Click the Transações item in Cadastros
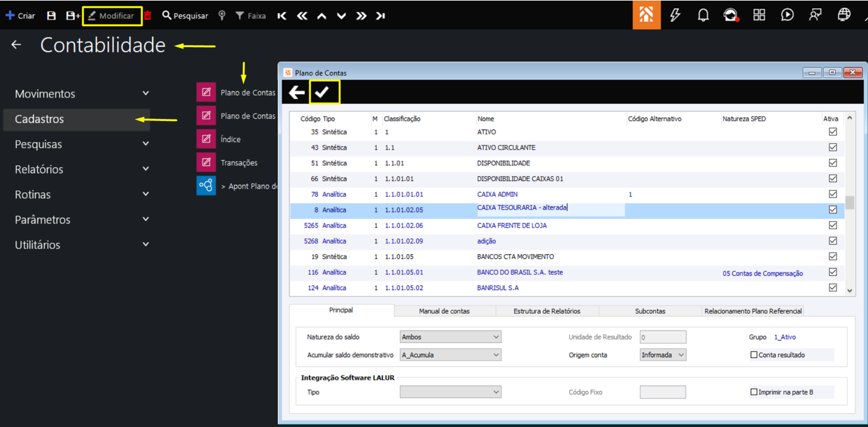This screenshot has width=868, height=427. click(239, 163)
